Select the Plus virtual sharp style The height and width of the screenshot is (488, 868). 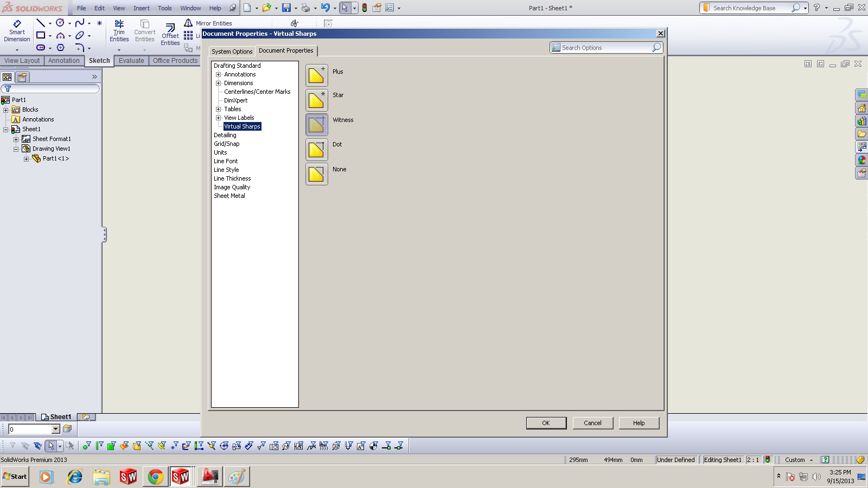pos(316,74)
